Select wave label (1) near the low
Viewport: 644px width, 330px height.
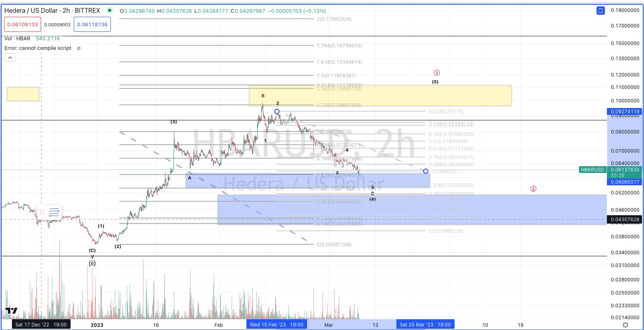(x=101, y=226)
